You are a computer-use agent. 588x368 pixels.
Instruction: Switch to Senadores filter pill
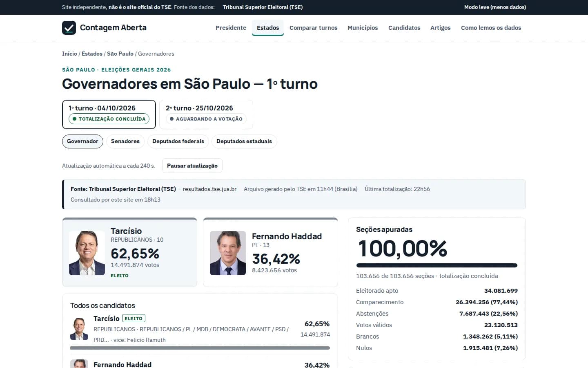[125, 141]
